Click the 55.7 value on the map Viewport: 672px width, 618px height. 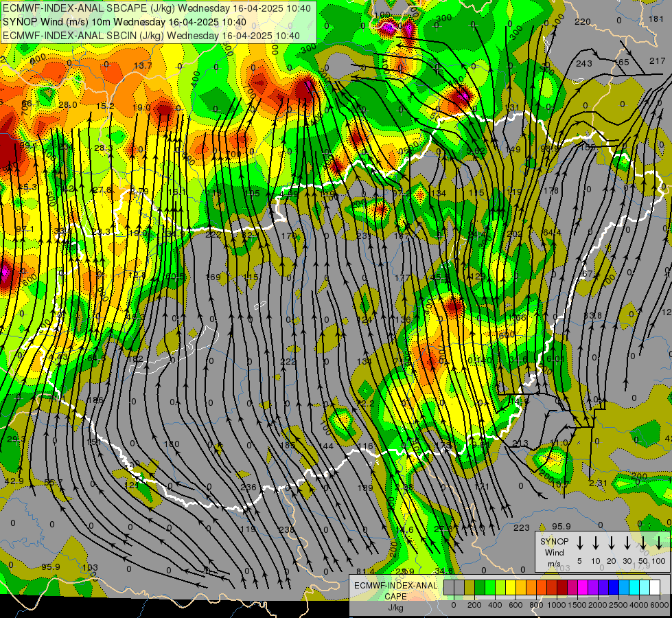53,483
